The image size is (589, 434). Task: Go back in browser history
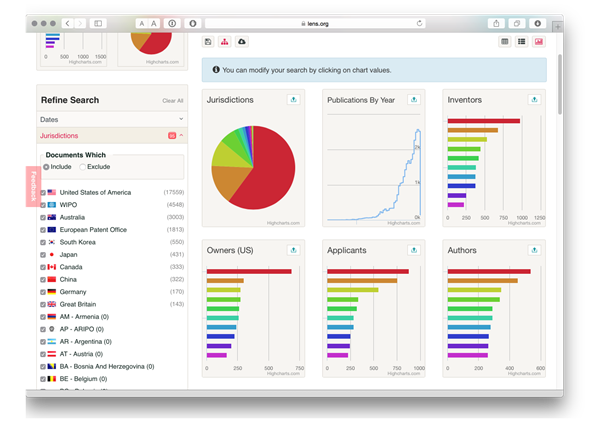67,23
